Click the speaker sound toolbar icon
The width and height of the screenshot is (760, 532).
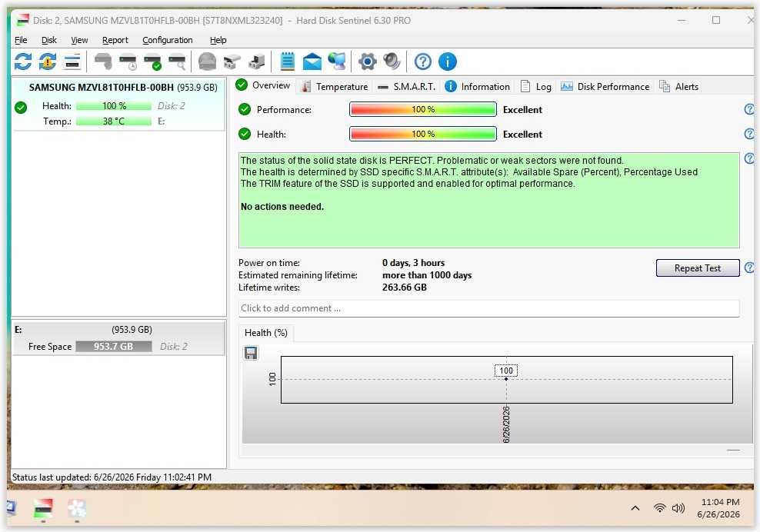click(x=392, y=62)
